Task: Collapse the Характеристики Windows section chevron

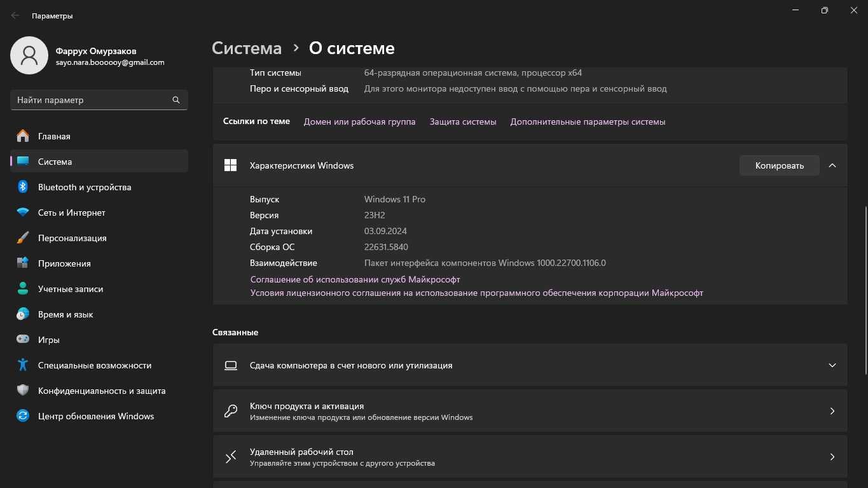Action: coord(832,165)
